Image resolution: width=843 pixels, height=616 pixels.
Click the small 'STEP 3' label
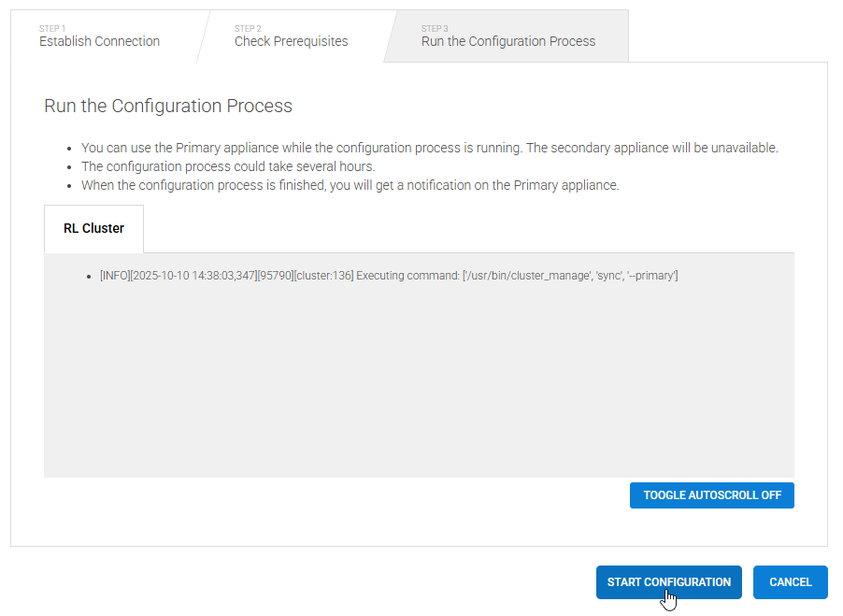tap(435, 29)
